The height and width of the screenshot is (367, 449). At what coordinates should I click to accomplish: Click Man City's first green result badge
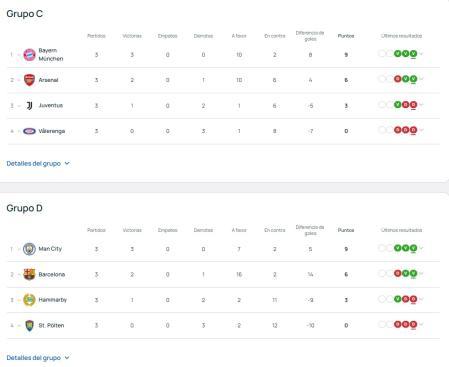(397, 248)
